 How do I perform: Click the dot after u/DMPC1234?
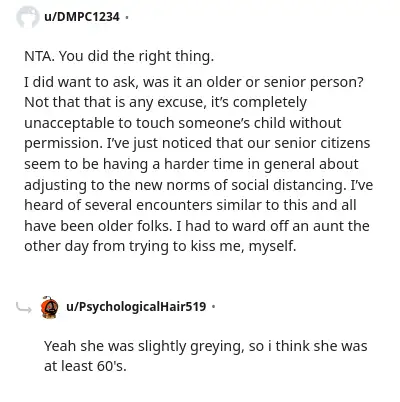(127, 17)
